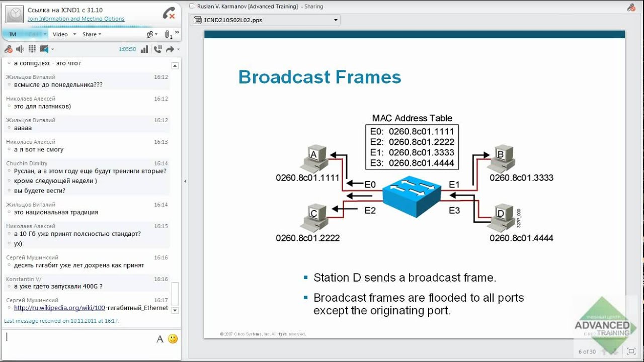
Task: Collapse the chat pane with the splitter arrow
Action: (185, 181)
